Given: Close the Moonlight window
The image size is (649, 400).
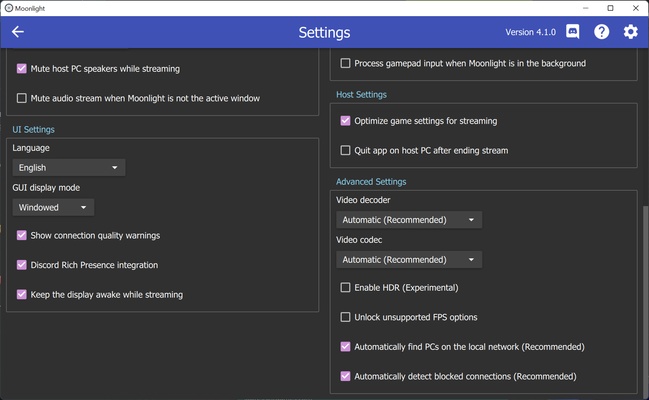Looking at the screenshot, I should [636, 7].
